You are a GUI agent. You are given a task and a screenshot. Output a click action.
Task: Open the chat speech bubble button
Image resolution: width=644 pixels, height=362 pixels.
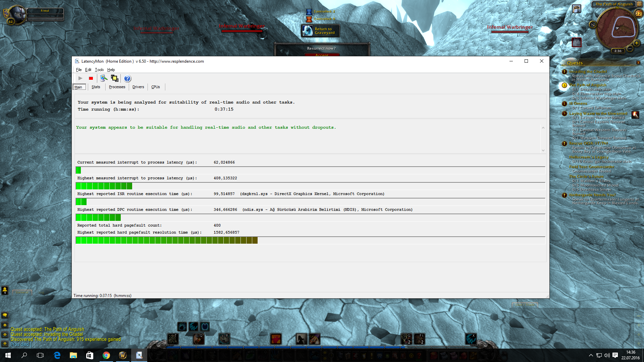click(5, 315)
